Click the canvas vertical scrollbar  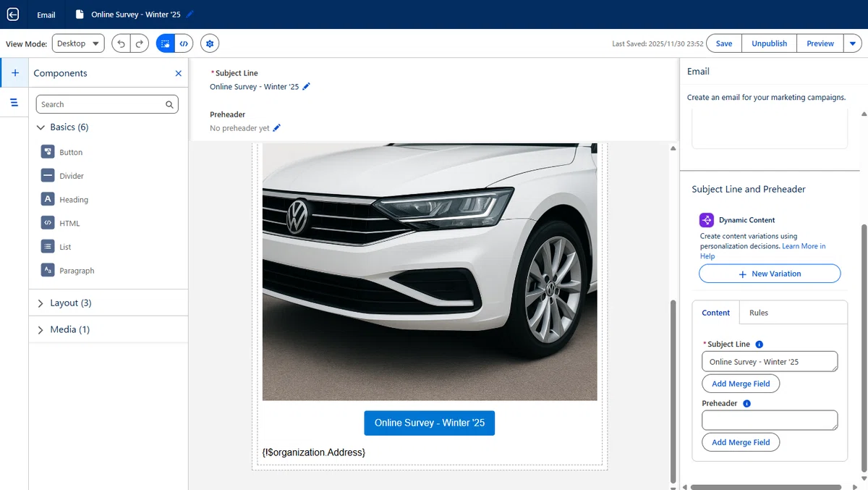(x=674, y=391)
